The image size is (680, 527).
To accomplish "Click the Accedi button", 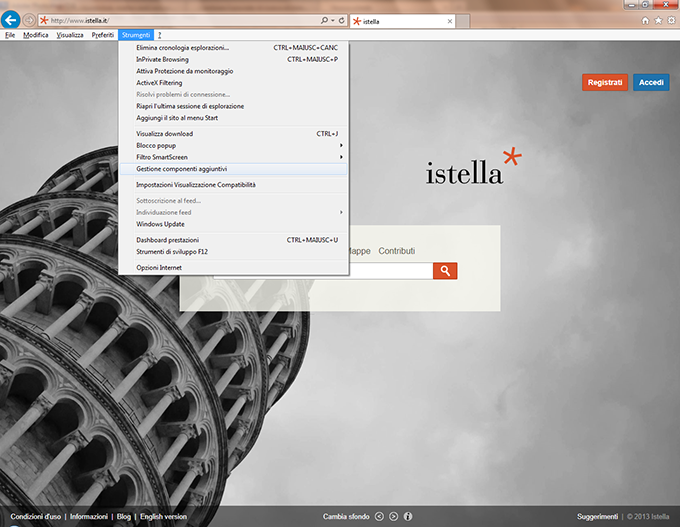I will point(651,82).
